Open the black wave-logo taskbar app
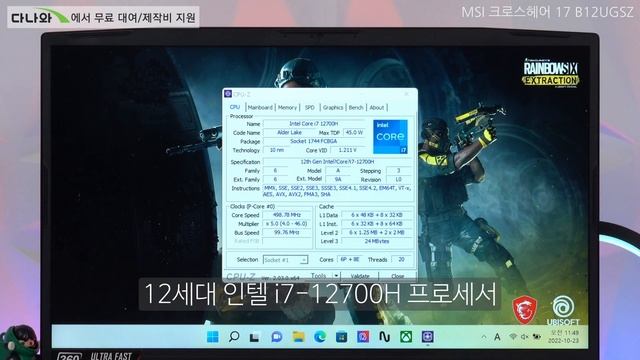The height and width of the screenshot is (360, 640). click(384, 337)
